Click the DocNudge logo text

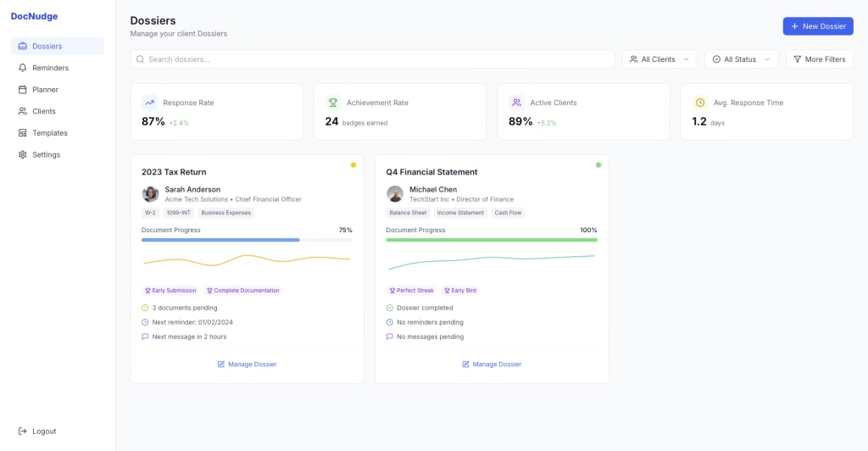(34, 16)
